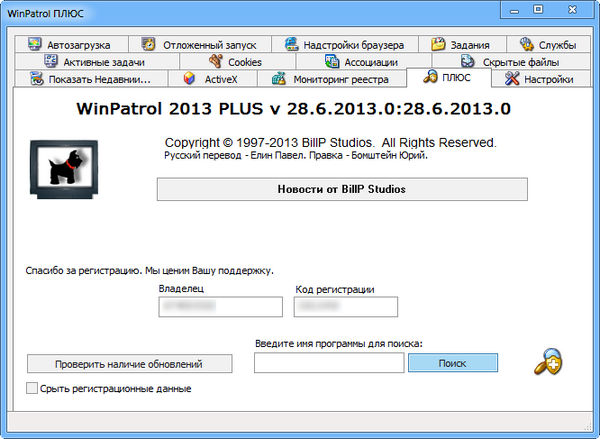The width and height of the screenshot is (600, 439).
Task: Click the Отложенный запуск clock icon
Action: click(148, 44)
